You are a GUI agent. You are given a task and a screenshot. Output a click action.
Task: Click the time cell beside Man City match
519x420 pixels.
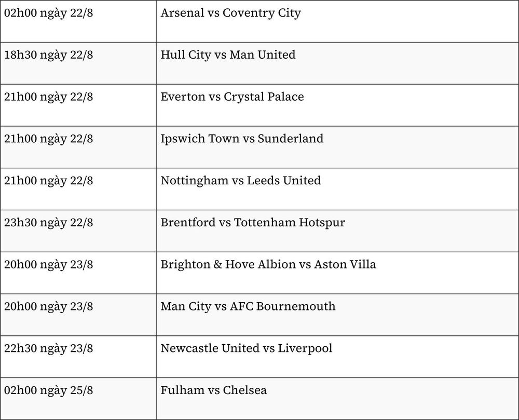[78, 315]
